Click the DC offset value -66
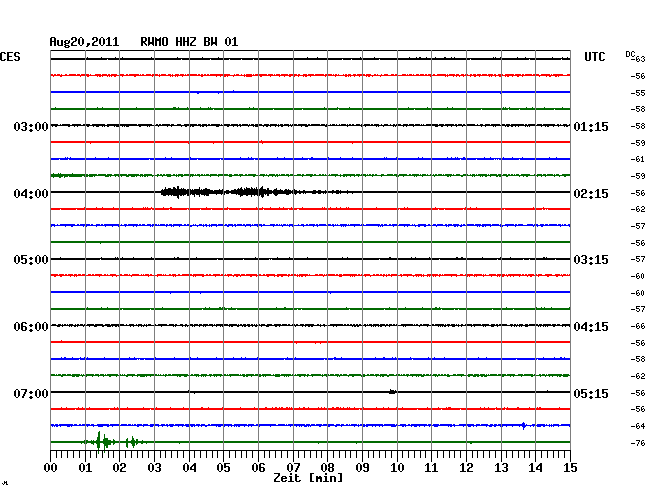This screenshot has width=650, height=494. 638,326
